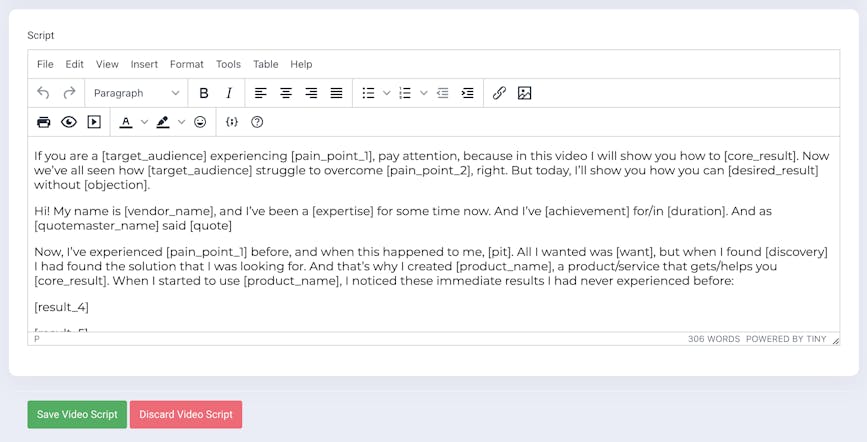Image resolution: width=867 pixels, height=442 pixels.
Task: Open the Paragraph block format dropdown
Action: (136, 93)
